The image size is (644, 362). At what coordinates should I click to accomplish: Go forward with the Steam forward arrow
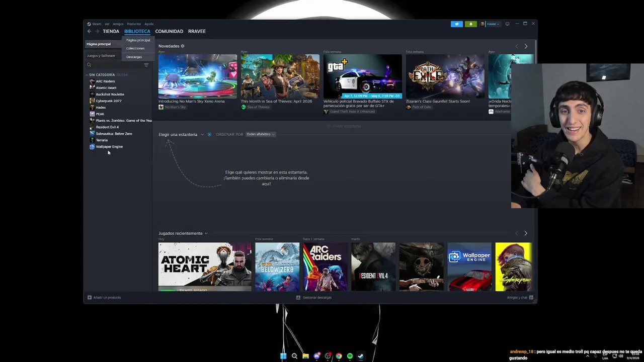(97, 31)
